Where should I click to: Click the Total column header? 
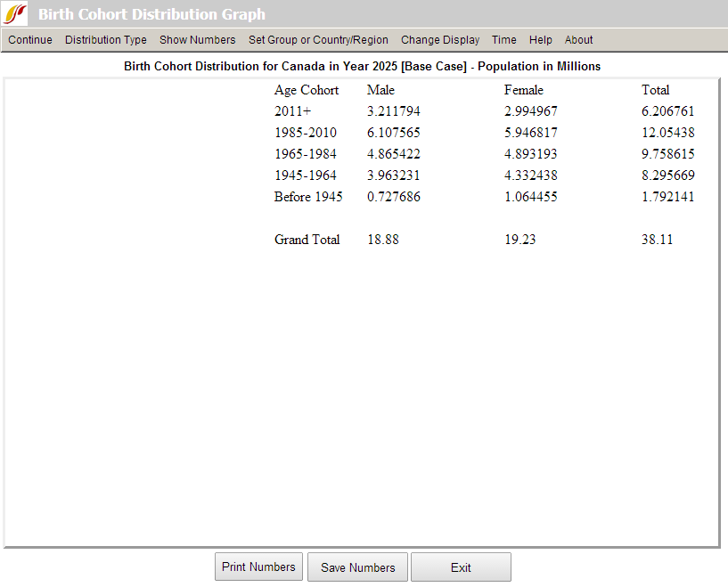[x=655, y=90]
